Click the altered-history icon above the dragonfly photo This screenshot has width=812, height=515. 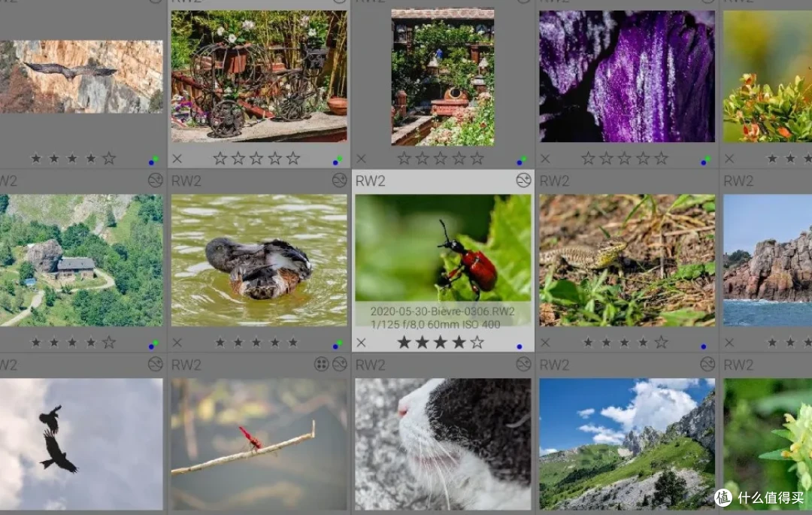tap(339, 364)
